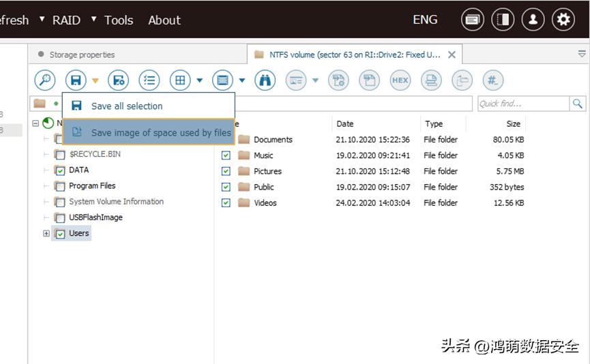Click the floppy disk Save icon

(76, 80)
